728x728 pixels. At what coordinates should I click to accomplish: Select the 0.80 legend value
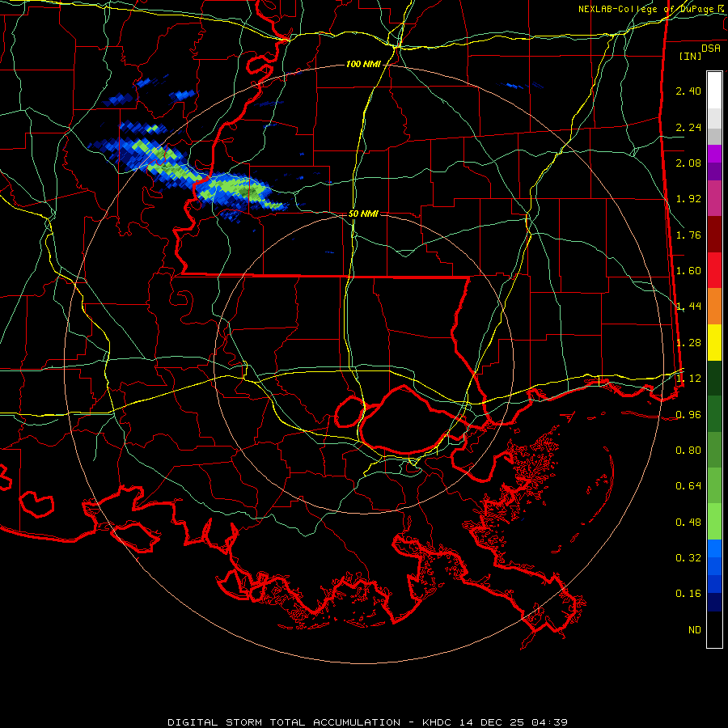688,451
